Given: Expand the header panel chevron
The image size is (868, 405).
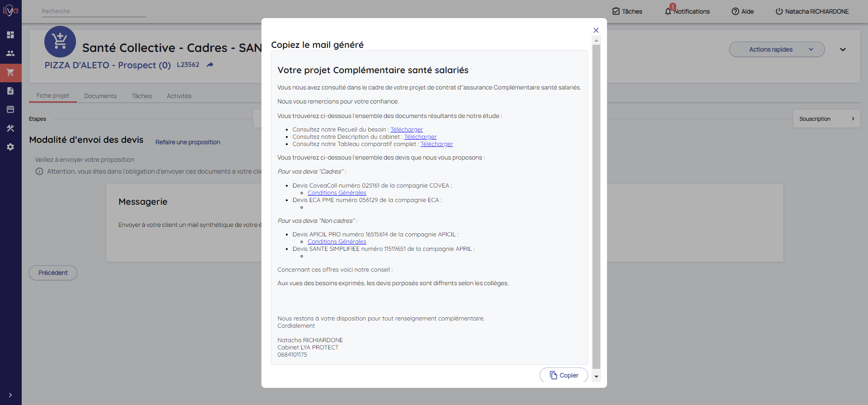Looking at the screenshot, I should click(x=843, y=50).
